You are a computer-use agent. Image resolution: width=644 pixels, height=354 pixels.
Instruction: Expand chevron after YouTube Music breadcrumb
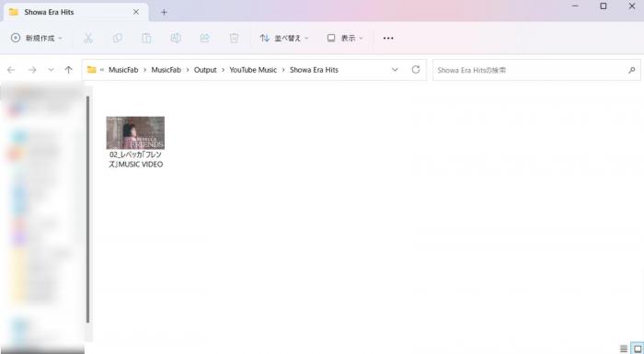[x=283, y=70]
